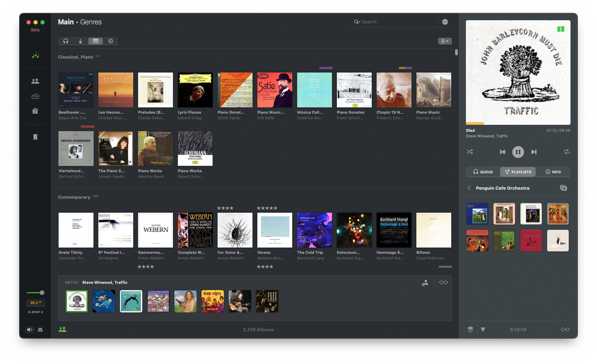
Task: Click the Contemporary genre heading
Action: point(74,197)
